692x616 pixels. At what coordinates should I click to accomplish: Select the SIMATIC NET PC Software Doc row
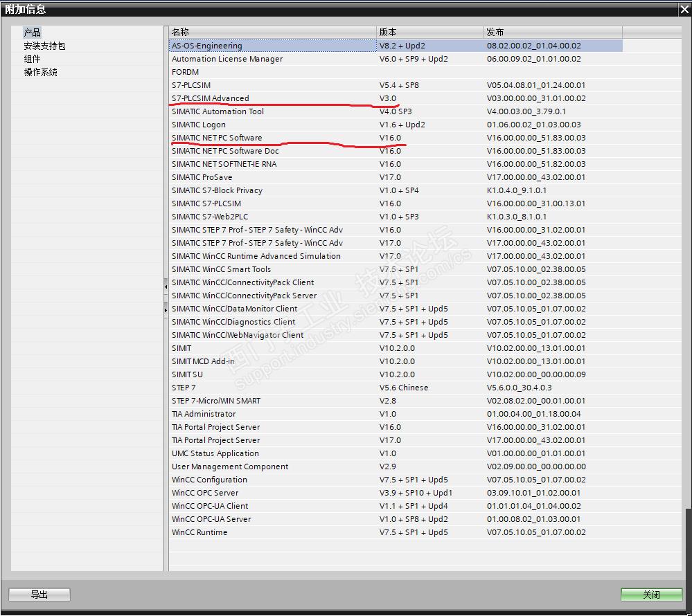[x=396, y=151]
